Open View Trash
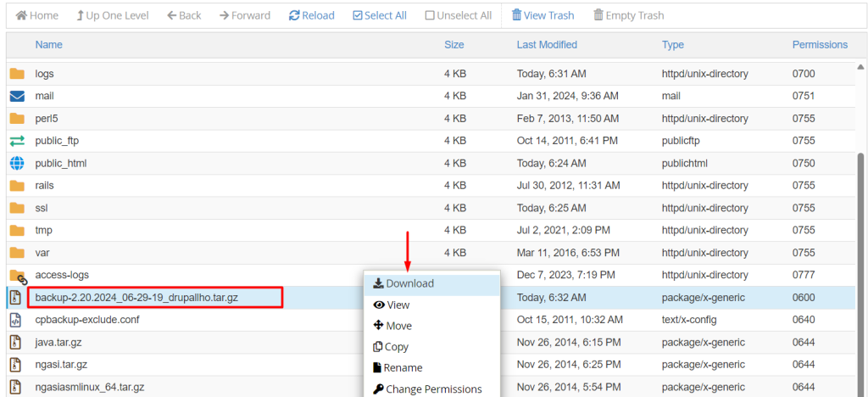 [x=542, y=15]
